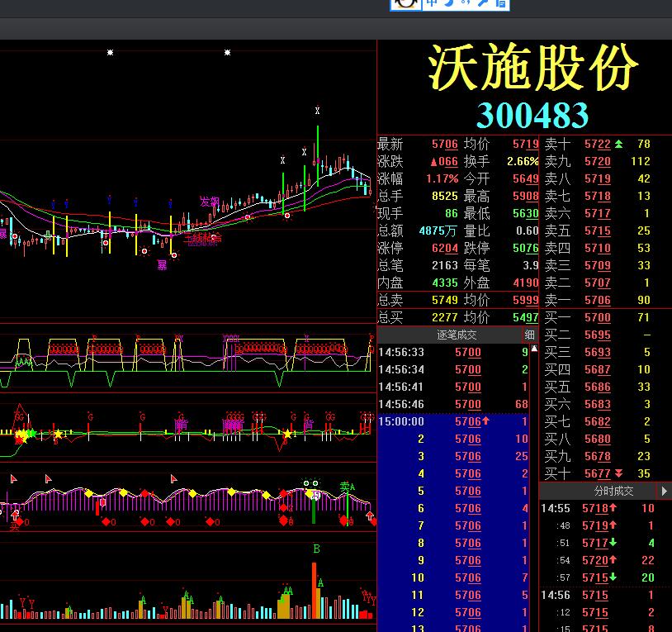Click the 最高 value 5908
Screen dimensions: 672x632
(525, 196)
